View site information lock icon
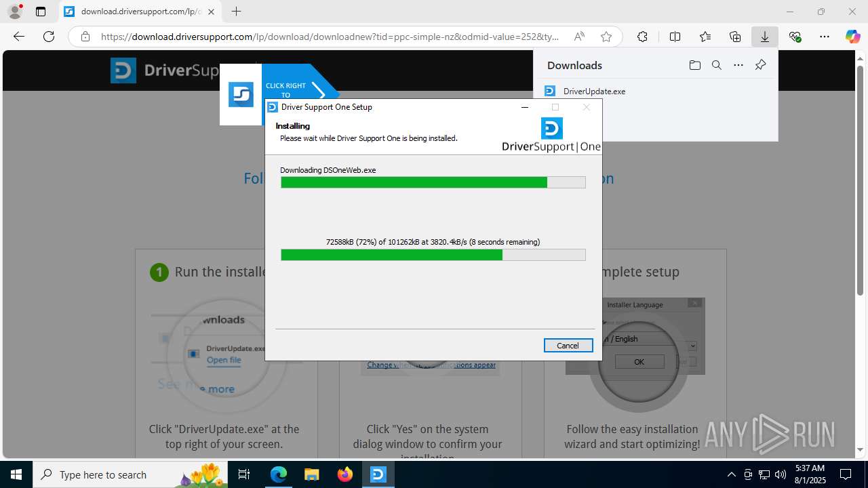868x488 pixels. point(85,37)
